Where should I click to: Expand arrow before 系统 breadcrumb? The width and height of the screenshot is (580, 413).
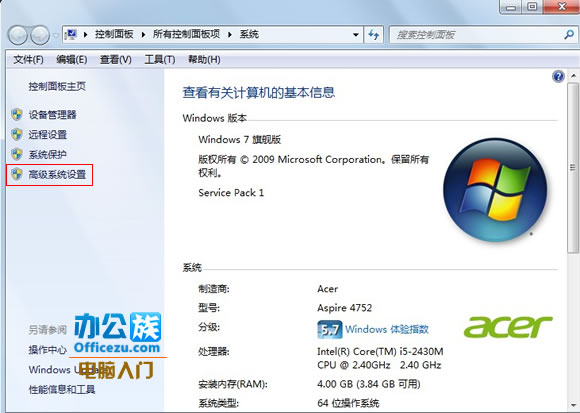tap(230, 35)
